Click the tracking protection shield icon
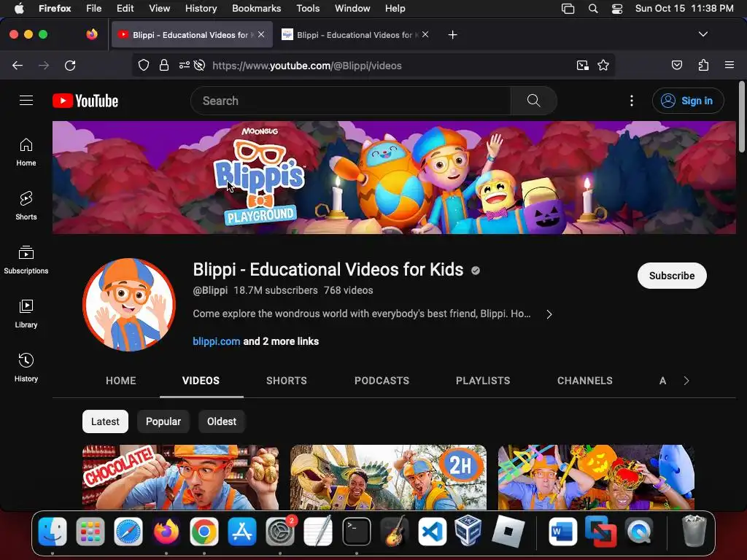This screenshot has height=560, width=747. pyautogui.click(x=144, y=65)
